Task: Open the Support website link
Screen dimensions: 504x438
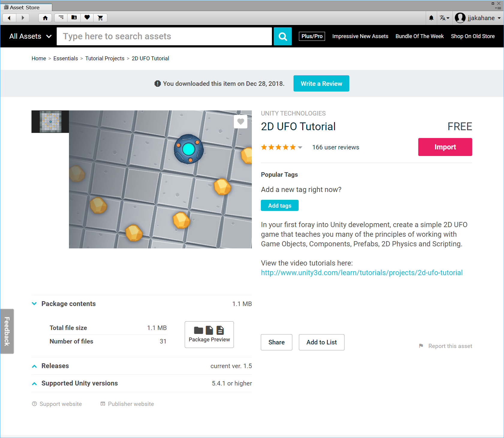Action: tap(57, 404)
